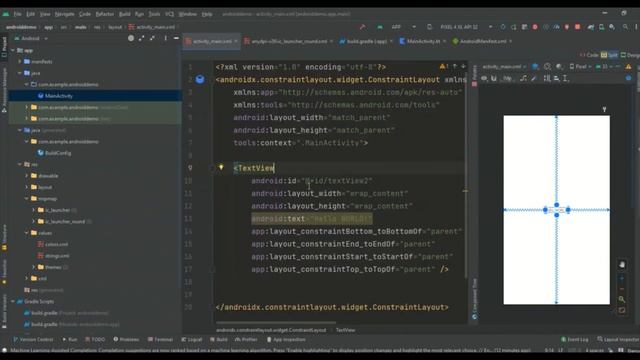This screenshot has width=640, height=360.
Task: Click the layout file gutter icon on line 2
Action: 200,79
